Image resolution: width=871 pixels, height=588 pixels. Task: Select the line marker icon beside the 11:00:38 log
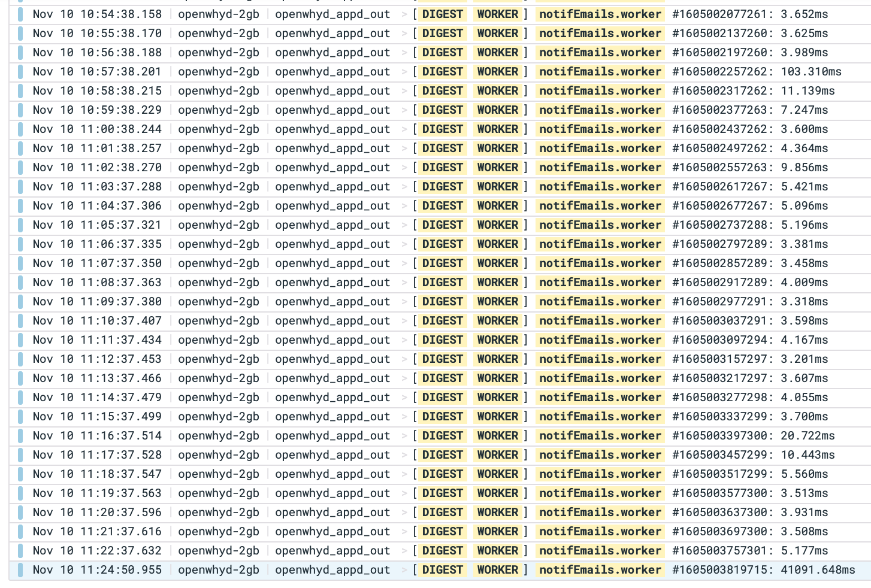point(21,129)
